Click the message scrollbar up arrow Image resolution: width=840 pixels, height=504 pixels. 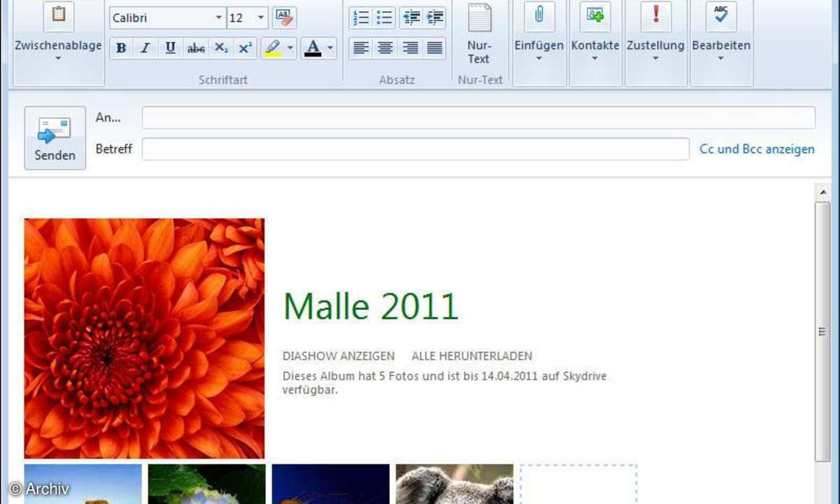pos(822,192)
